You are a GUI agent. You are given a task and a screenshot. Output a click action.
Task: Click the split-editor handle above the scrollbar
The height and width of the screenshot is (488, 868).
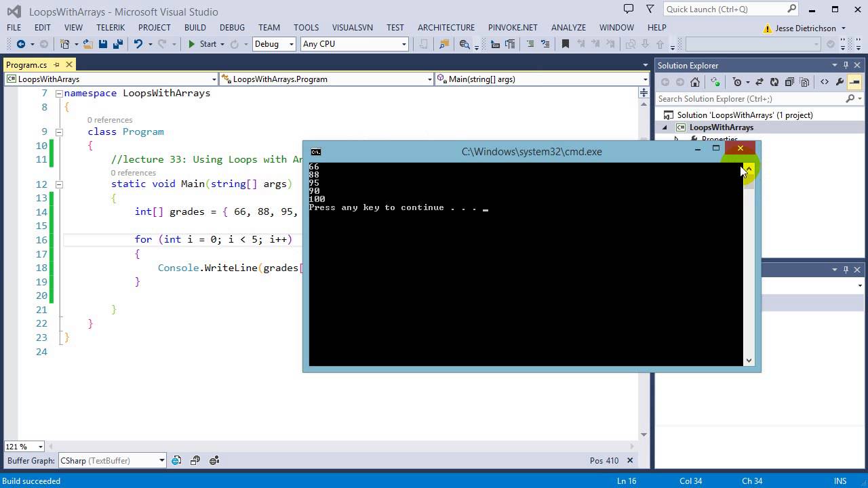(x=644, y=93)
